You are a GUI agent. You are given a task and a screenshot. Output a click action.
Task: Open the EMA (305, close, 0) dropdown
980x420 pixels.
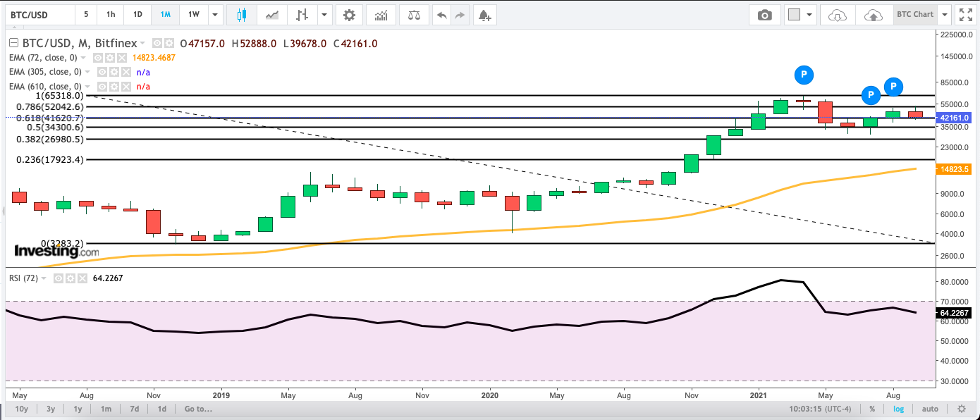[89, 72]
